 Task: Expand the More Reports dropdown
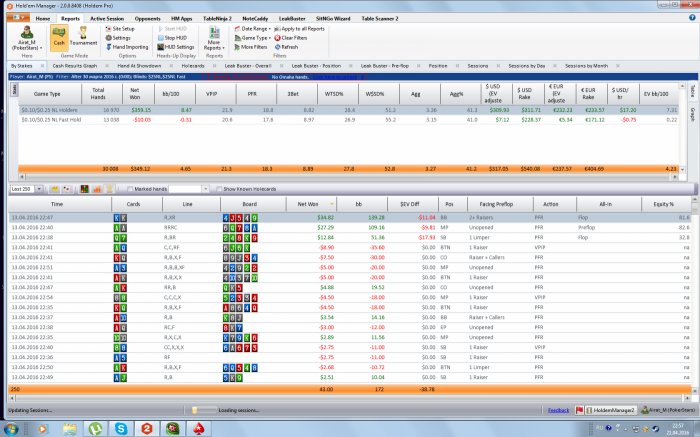pos(214,38)
